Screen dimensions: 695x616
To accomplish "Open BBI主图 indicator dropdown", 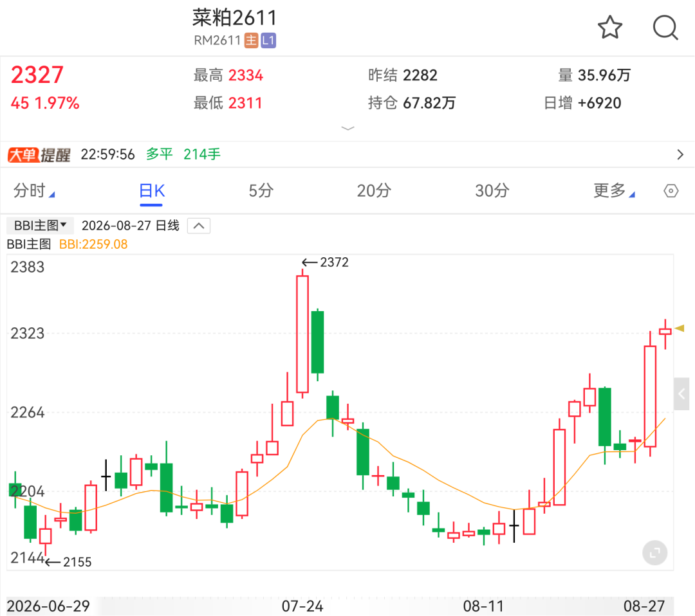I will click(40, 226).
